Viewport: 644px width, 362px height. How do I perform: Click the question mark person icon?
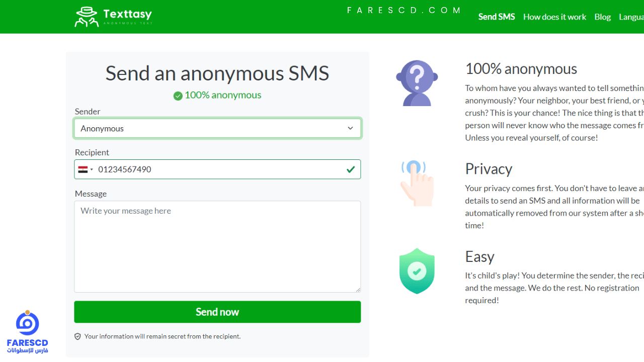(417, 83)
